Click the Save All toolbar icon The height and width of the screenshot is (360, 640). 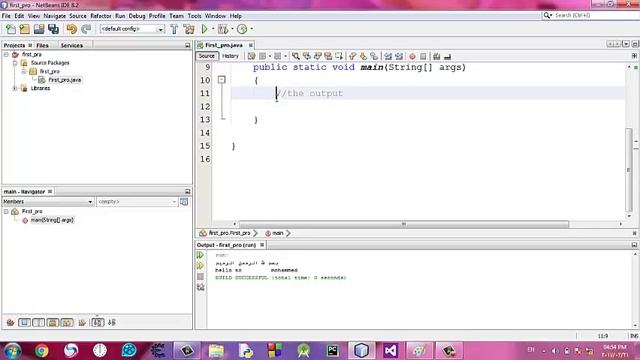[53, 29]
